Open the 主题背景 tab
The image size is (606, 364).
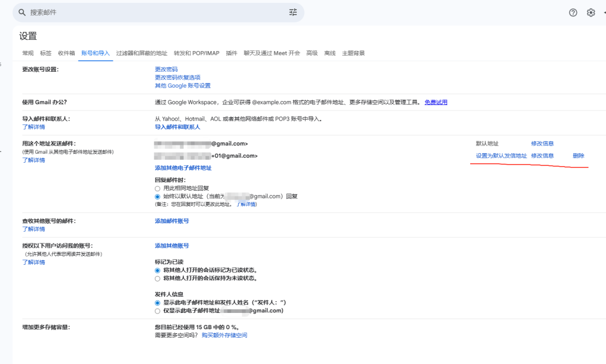point(353,53)
